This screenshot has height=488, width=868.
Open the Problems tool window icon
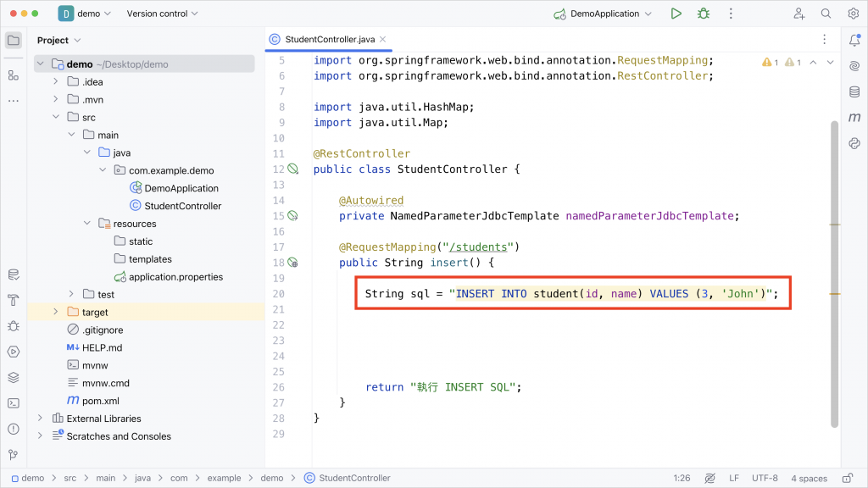pyautogui.click(x=14, y=429)
